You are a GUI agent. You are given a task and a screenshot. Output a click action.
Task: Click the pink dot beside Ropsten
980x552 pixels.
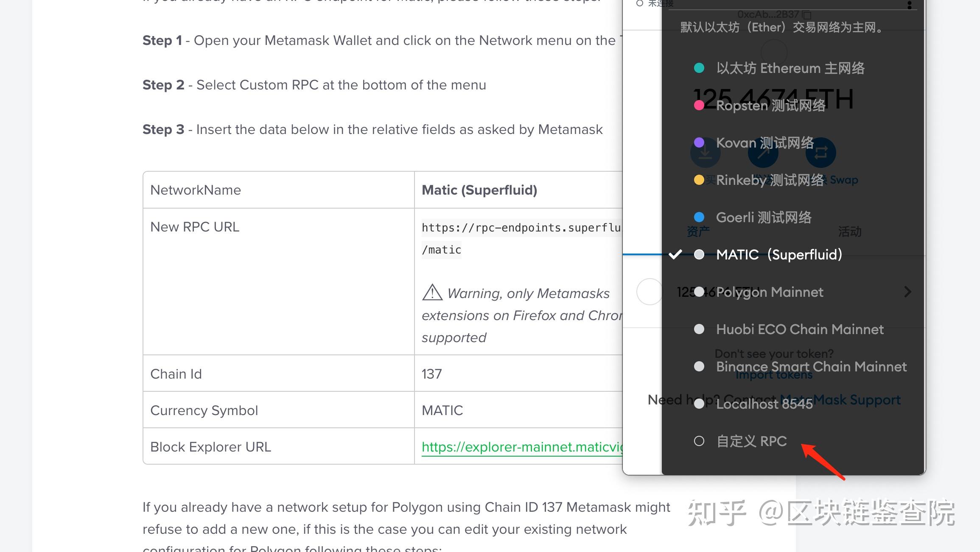point(699,106)
